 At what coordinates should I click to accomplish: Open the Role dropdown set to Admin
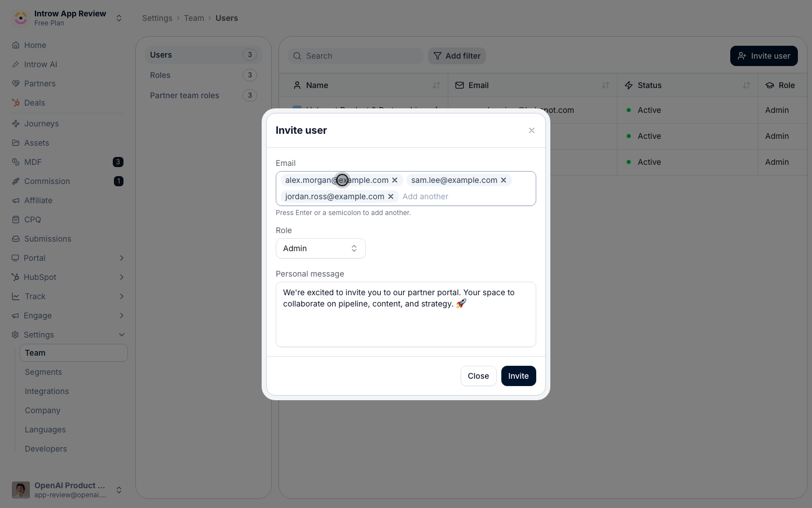point(321,248)
